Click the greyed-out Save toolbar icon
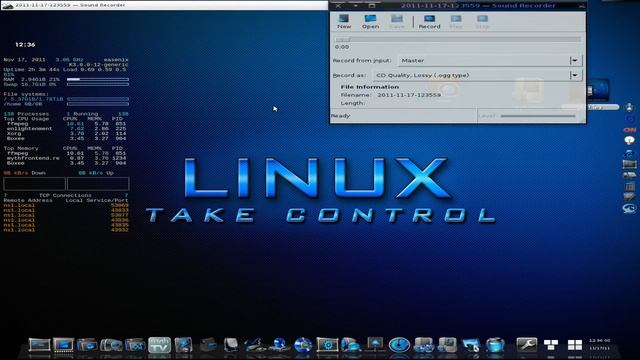 [x=396, y=21]
